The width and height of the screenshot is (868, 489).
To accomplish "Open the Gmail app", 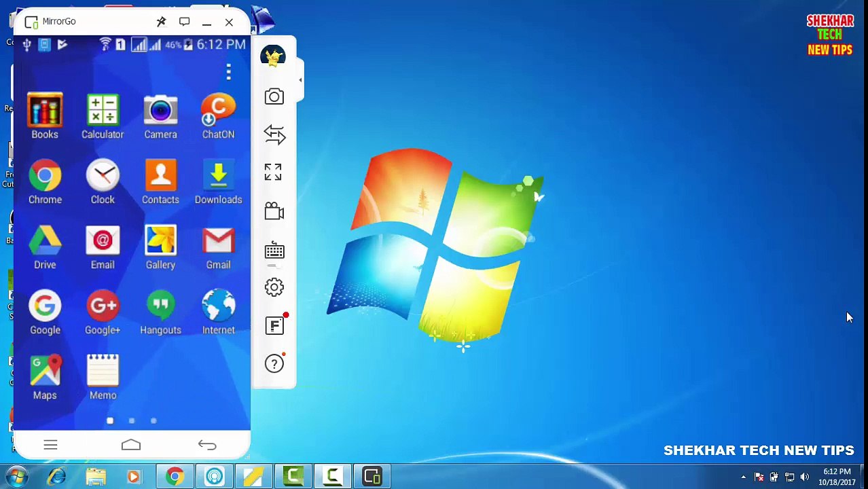I will pos(218,247).
